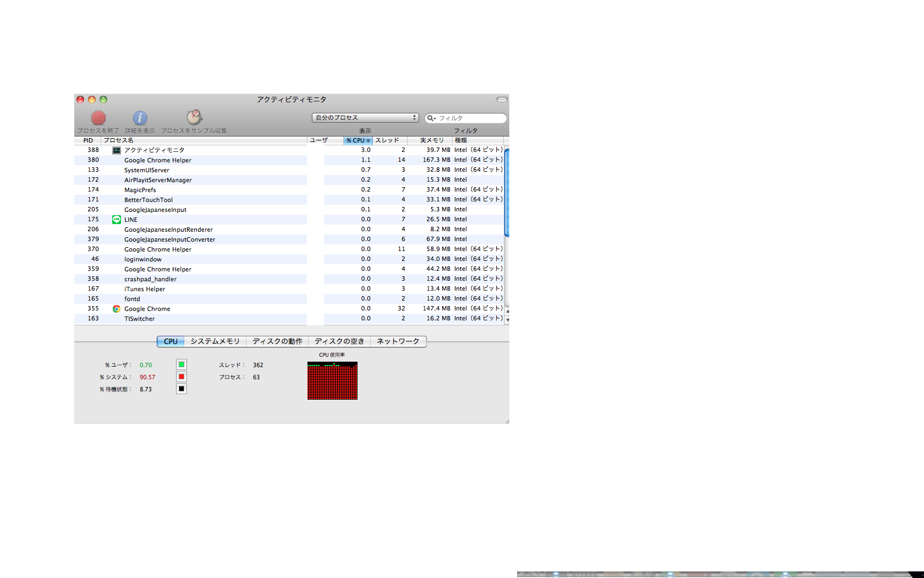This screenshot has width=924, height=578.
Task: Select the GoogleJapaneseInputRenderer process row
Action: point(289,230)
